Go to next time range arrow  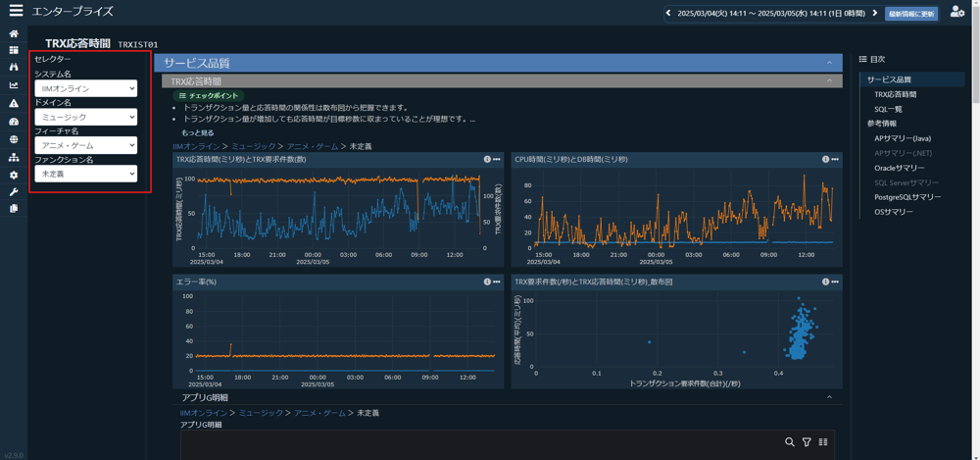tap(875, 13)
